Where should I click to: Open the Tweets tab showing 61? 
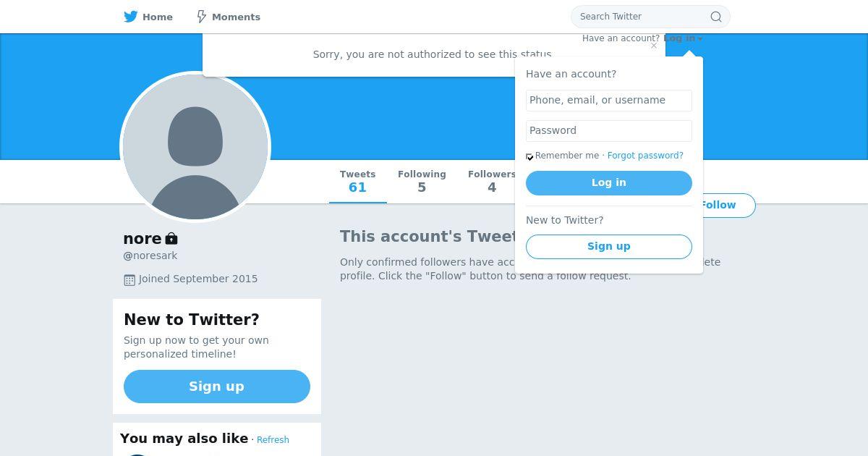[357, 182]
